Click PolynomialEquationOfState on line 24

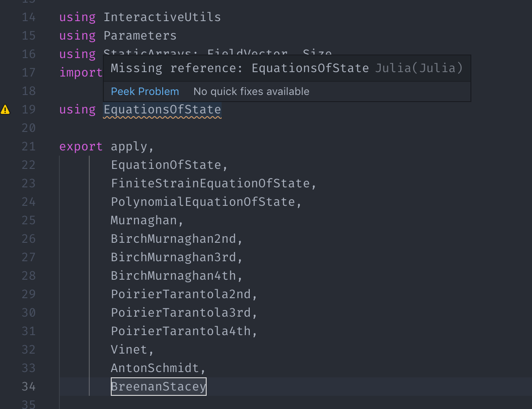click(x=203, y=202)
